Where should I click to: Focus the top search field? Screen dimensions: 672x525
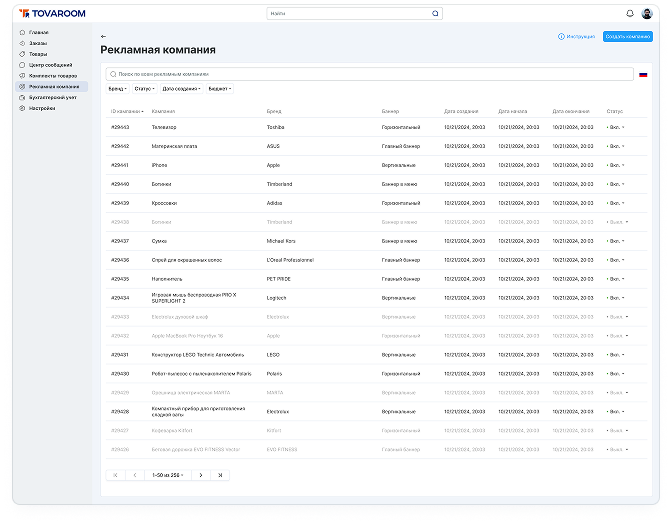pyautogui.click(x=354, y=13)
